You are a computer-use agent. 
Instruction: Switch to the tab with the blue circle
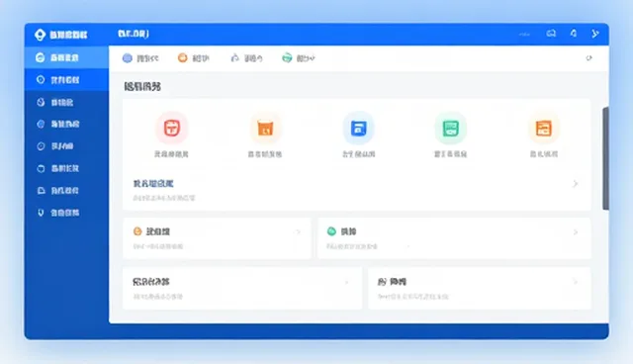click(140, 58)
